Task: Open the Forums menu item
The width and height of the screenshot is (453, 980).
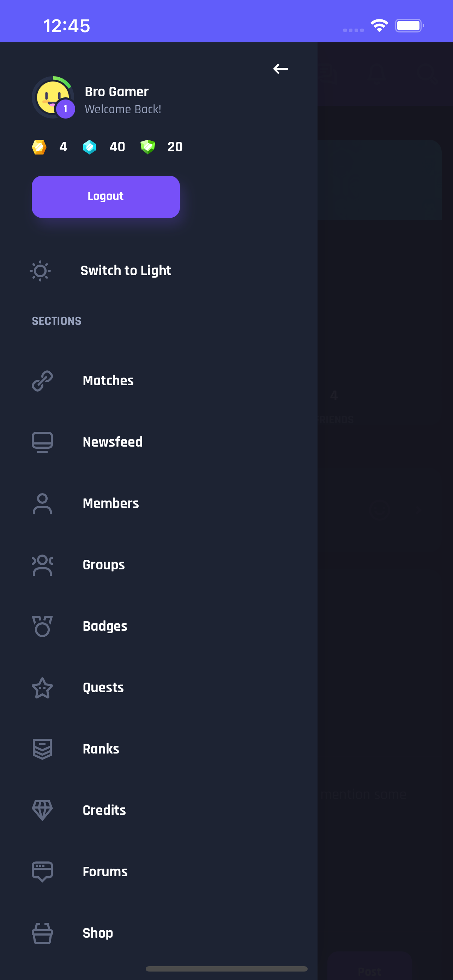Action: (105, 872)
